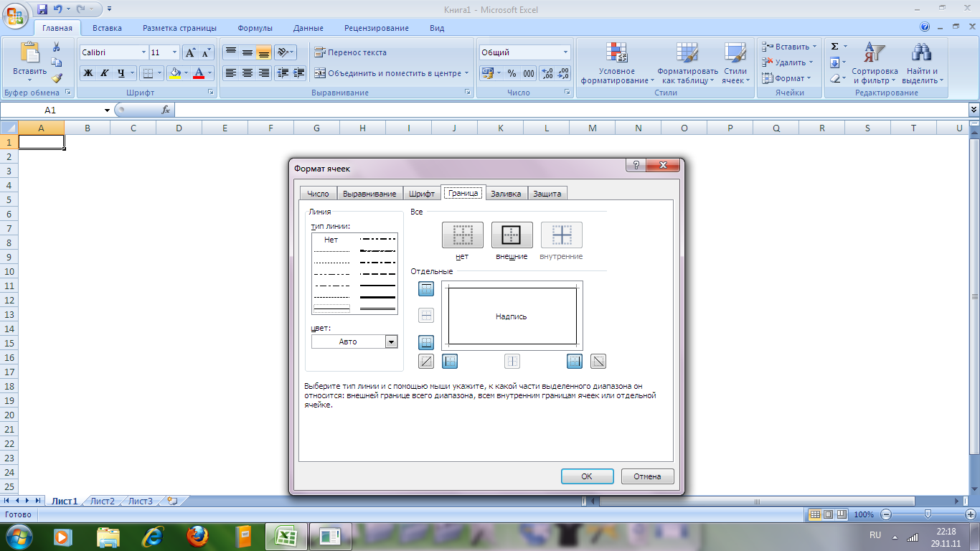Screen dimensions: 980x551
Task: Toggle the left border button in dialog
Action: click(x=450, y=361)
